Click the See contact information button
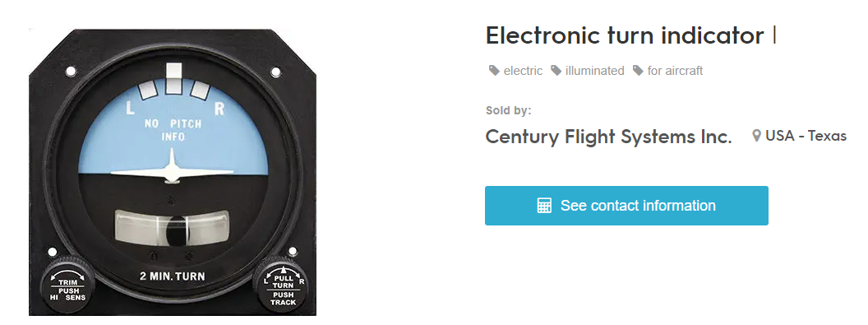This screenshot has width=868, height=325. pyautogui.click(x=626, y=206)
